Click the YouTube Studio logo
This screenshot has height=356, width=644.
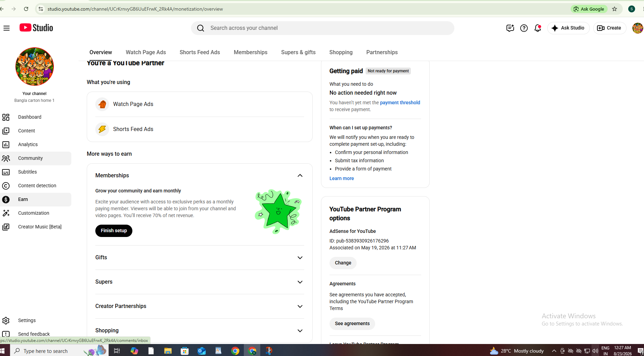click(x=36, y=28)
